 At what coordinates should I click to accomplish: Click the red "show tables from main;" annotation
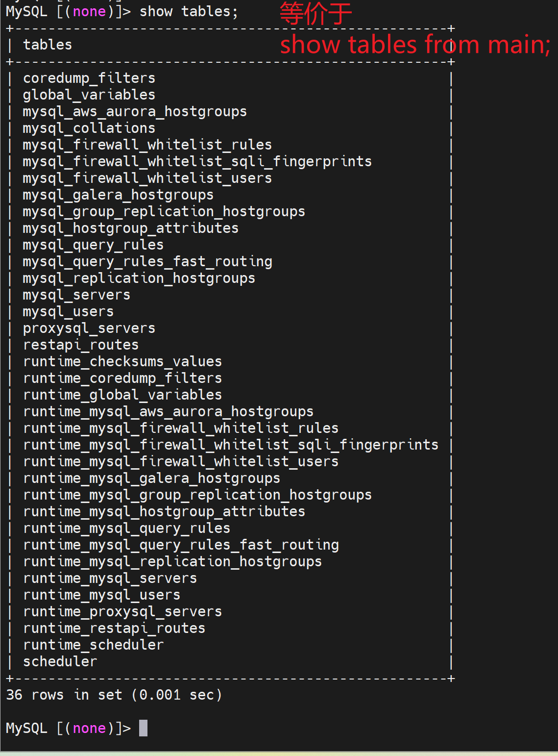415,45
